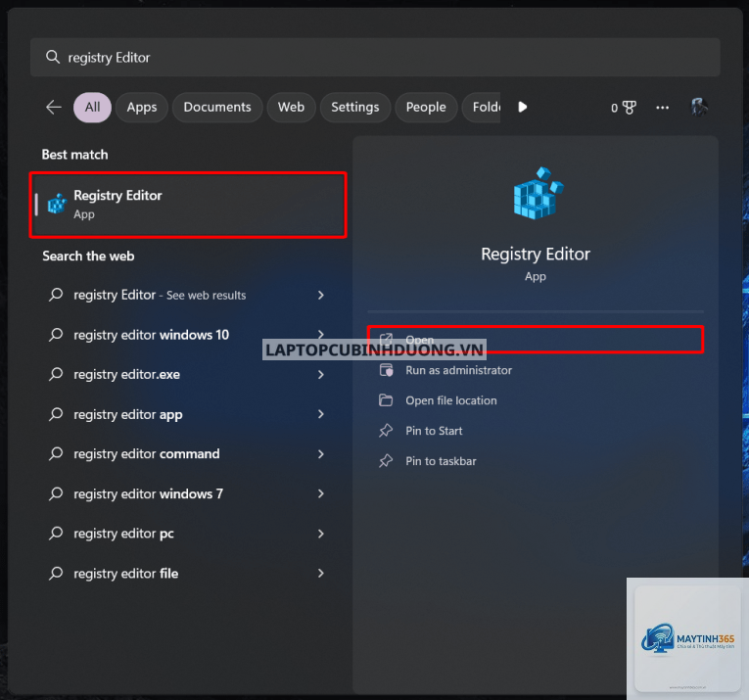Switch to the Apps filter tab
The width and height of the screenshot is (749, 700).
(142, 107)
